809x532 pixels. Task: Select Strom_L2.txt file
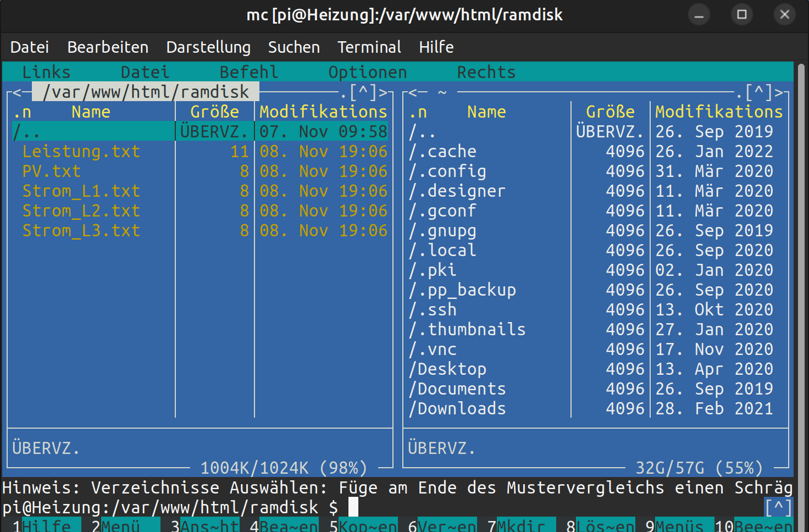point(200,210)
